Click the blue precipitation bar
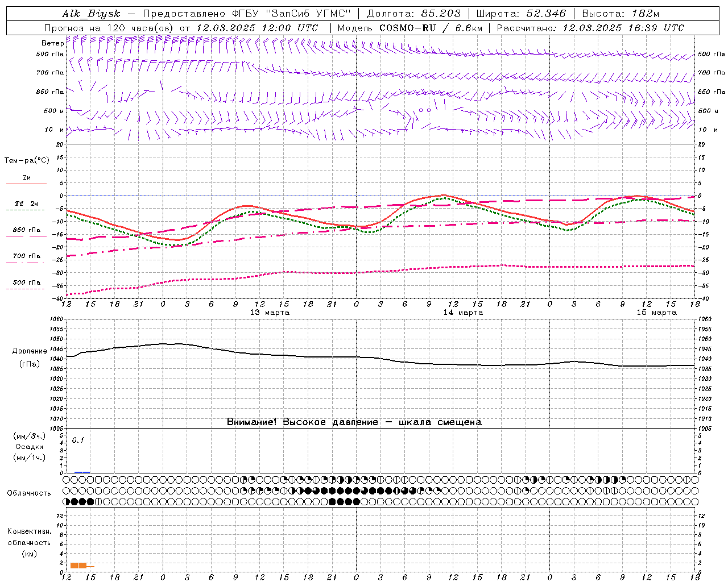Screen dimensions: 728x582 (x=82, y=472)
